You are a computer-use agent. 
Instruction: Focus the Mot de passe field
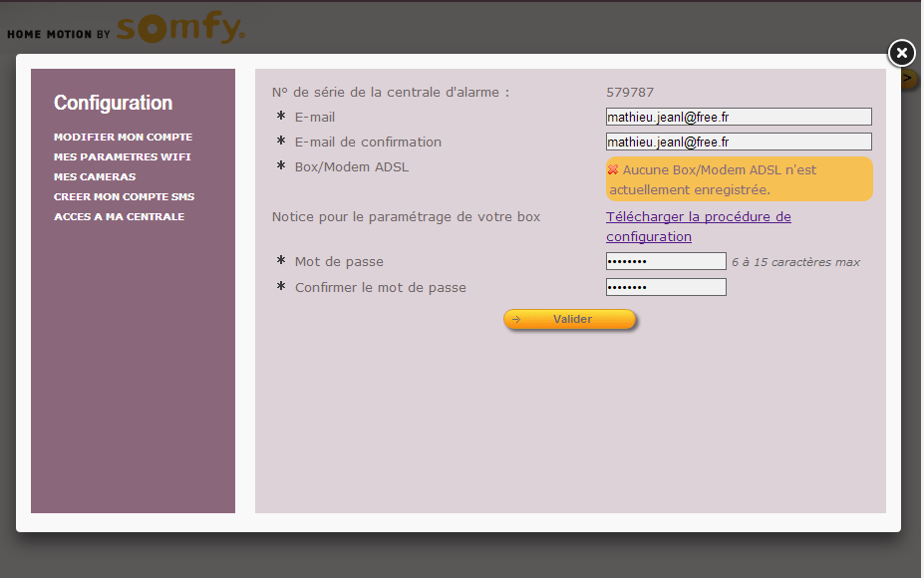665,261
